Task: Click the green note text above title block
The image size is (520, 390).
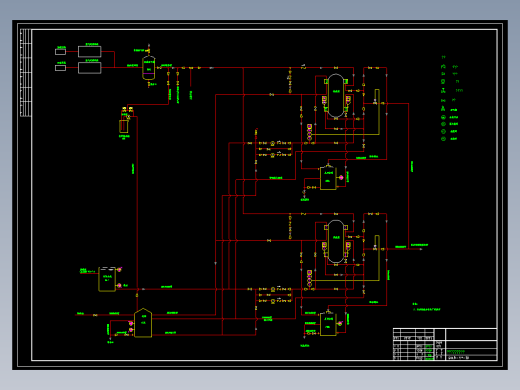Action: pos(426,307)
